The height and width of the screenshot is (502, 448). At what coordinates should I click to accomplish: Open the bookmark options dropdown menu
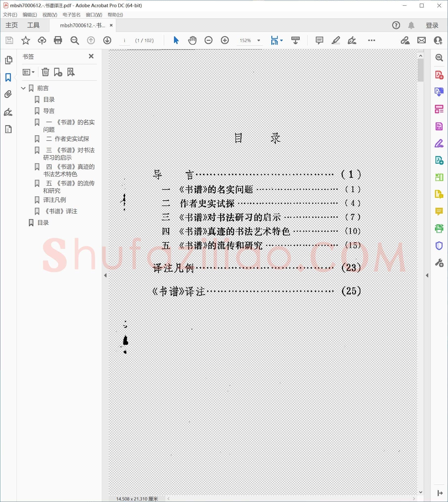coord(29,72)
